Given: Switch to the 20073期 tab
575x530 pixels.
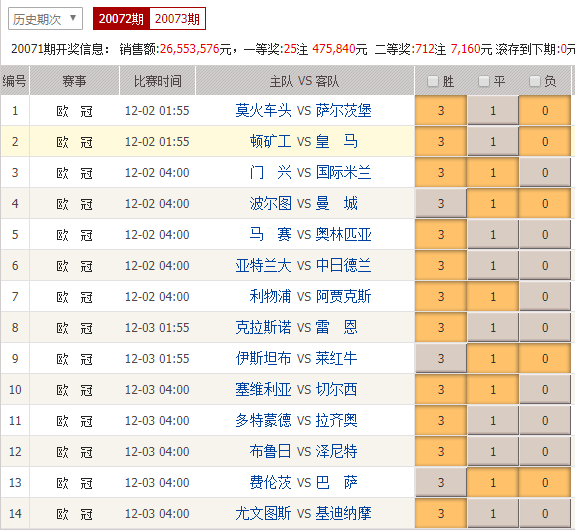Looking at the screenshot, I should [177, 18].
